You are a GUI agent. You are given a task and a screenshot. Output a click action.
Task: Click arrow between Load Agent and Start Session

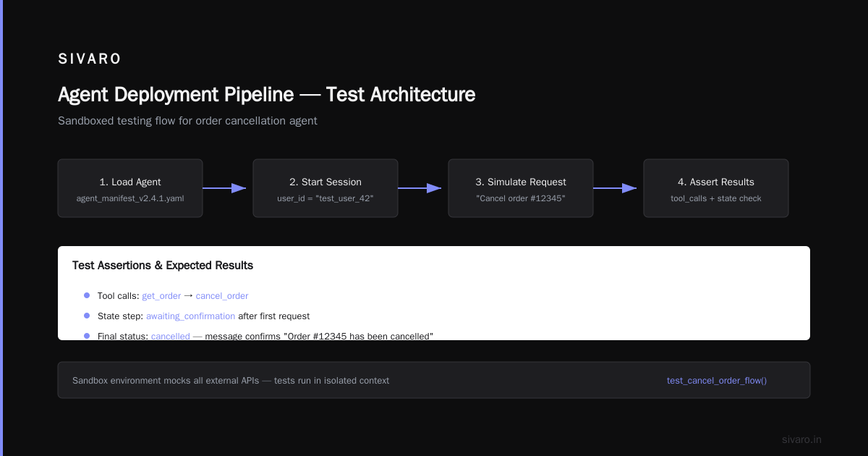(x=224, y=188)
